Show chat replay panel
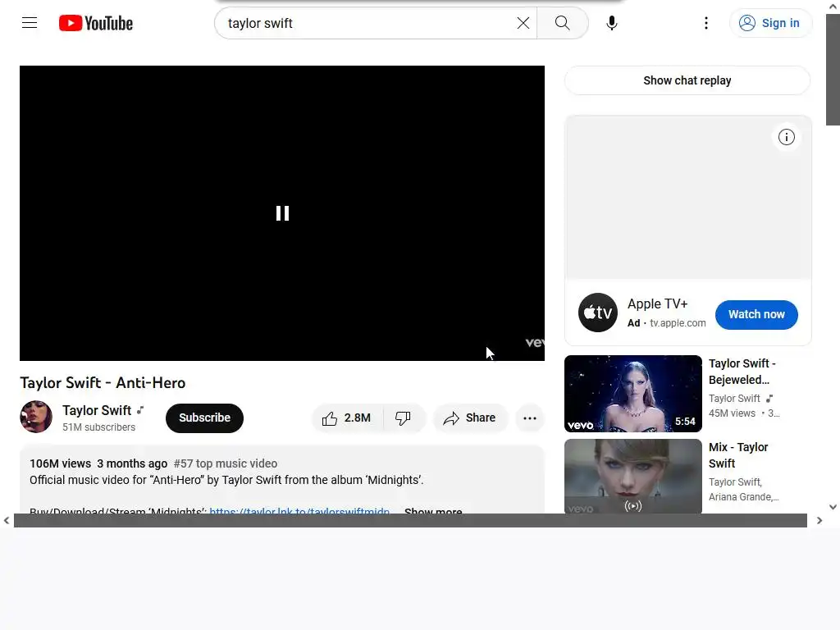840x630 pixels. coord(687,80)
